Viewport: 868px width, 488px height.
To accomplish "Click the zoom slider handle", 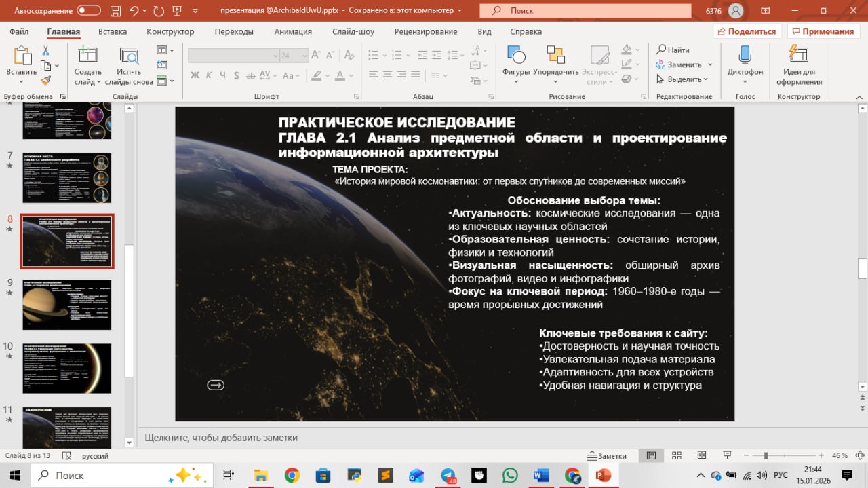I will [766, 456].
